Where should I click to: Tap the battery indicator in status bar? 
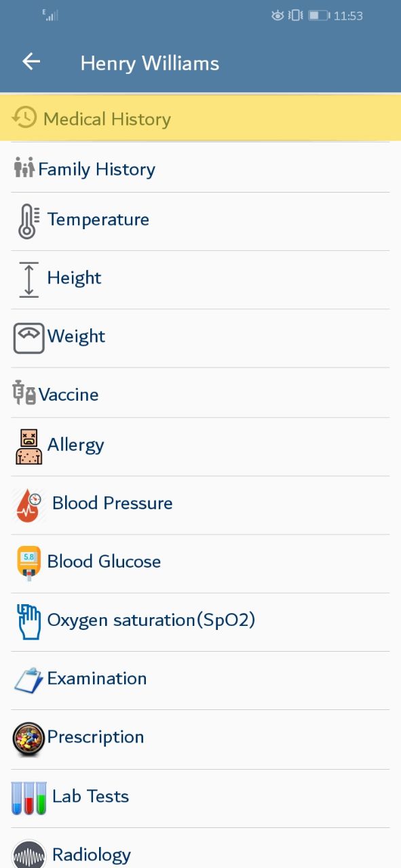319,15
